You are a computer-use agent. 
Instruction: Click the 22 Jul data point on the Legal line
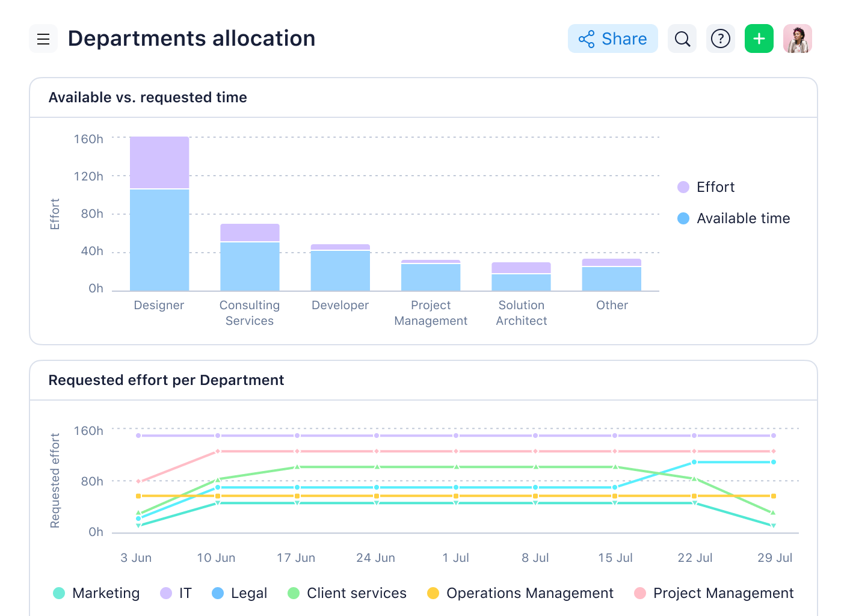(695, 462)
